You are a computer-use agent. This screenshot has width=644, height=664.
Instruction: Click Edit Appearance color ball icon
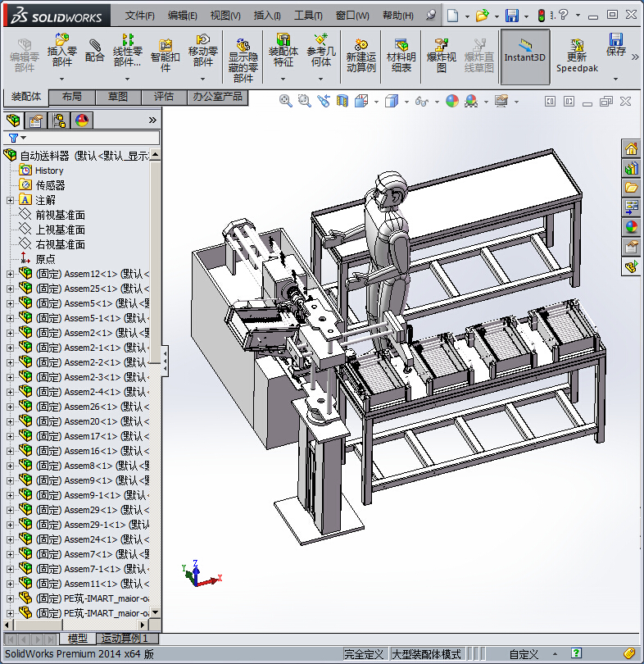(x=452, y=101)
